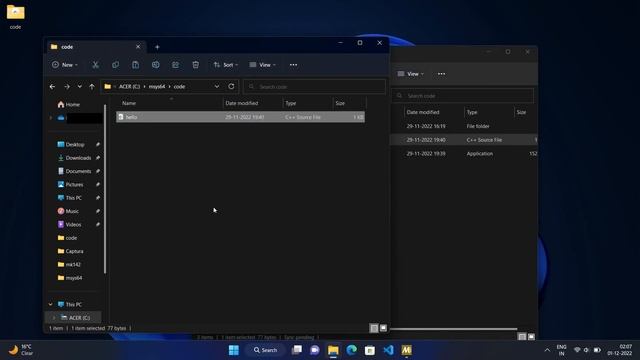The width and height of the screenshot is (640, 360).
Task: Open Home in navigation pane
Action: pos(69,104)
